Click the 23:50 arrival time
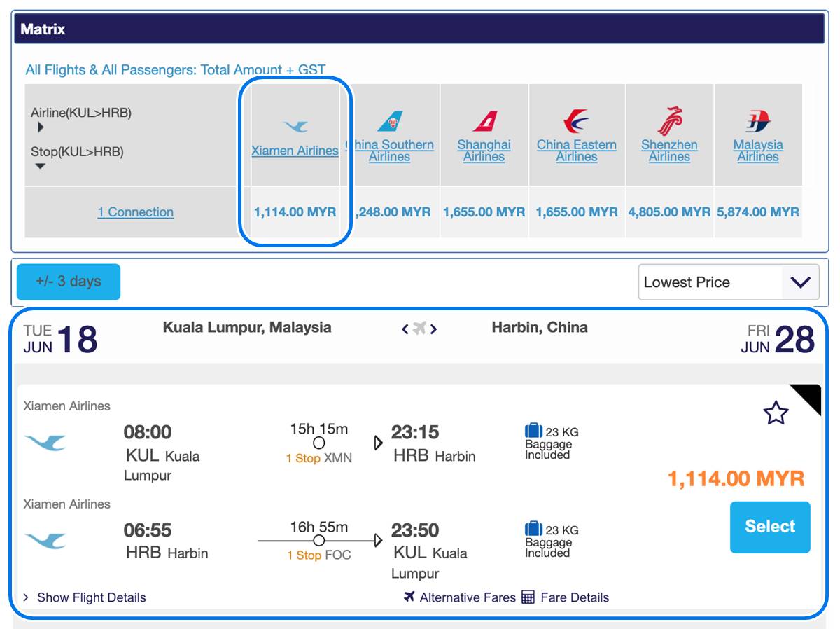Screen dimensions: 840x629 415,530
